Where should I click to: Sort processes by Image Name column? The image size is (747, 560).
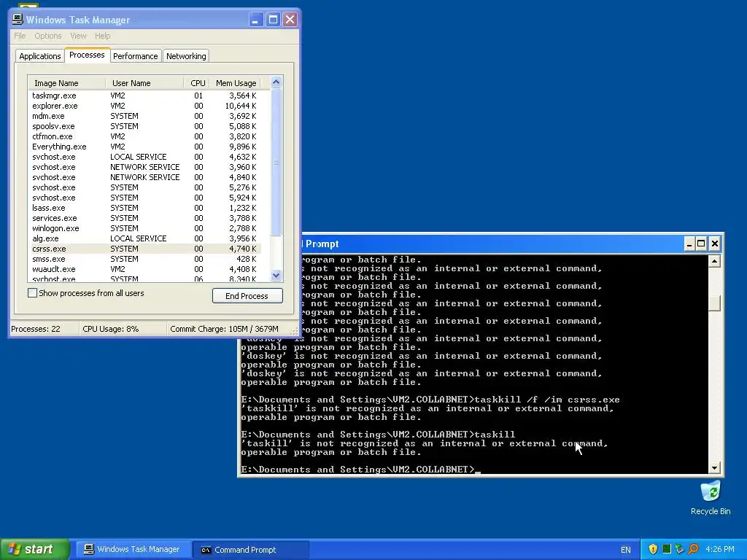pos(66,83)
